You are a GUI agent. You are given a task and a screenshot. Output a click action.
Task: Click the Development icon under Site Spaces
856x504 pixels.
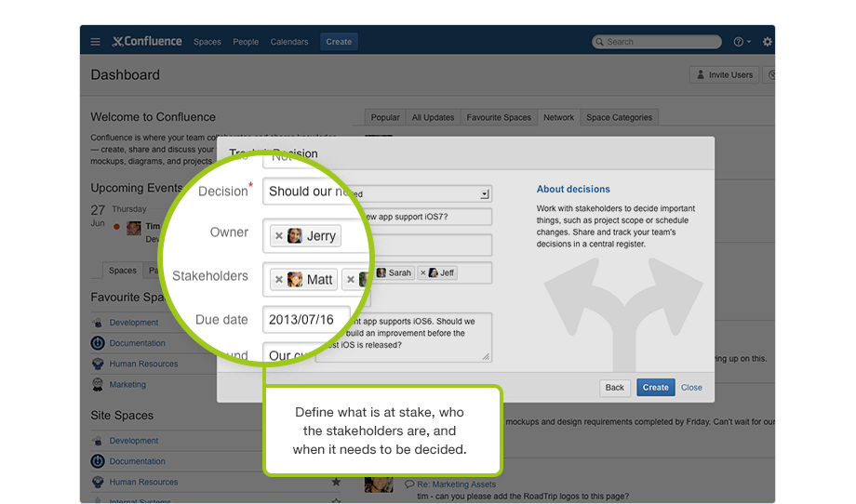(x=98, y=441)
